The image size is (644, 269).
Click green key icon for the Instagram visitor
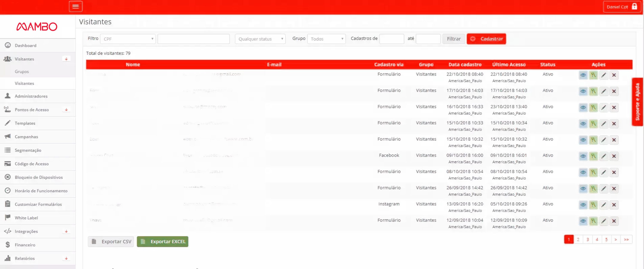click(x=593, y=205)
